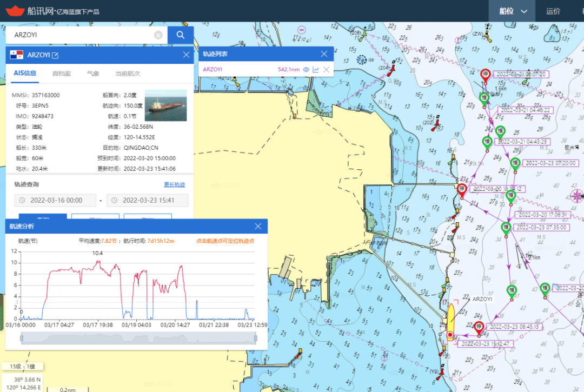The width and height of the screenshot is (584, 392).
Task: Click the 更长轨迹 link
Action: click(x=174, y=184)
